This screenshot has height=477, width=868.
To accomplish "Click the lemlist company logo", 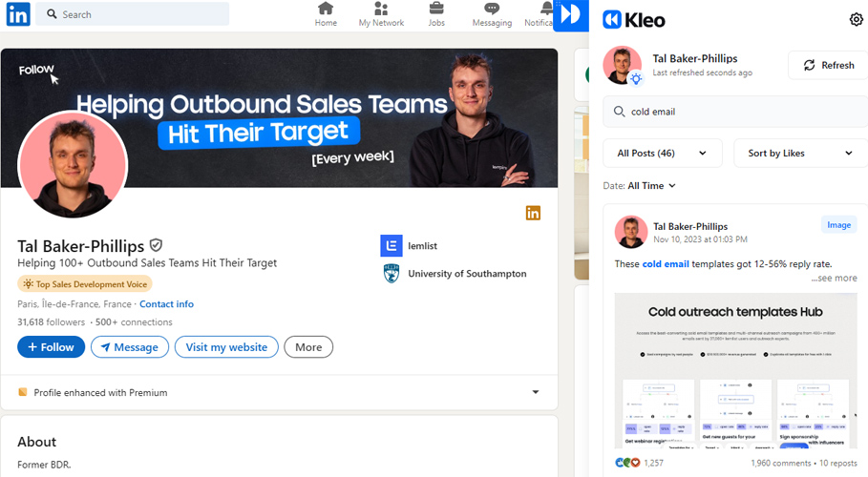I will point(392,246).
